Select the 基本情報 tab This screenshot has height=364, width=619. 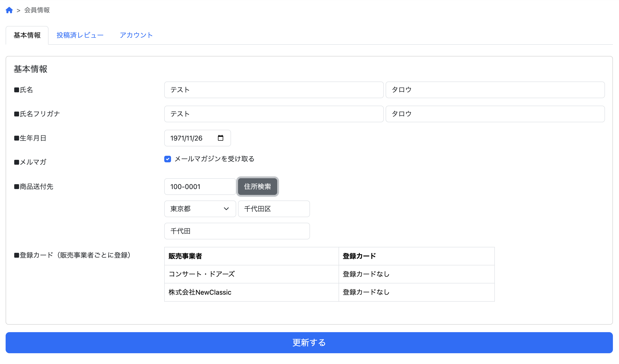[27, 35]
